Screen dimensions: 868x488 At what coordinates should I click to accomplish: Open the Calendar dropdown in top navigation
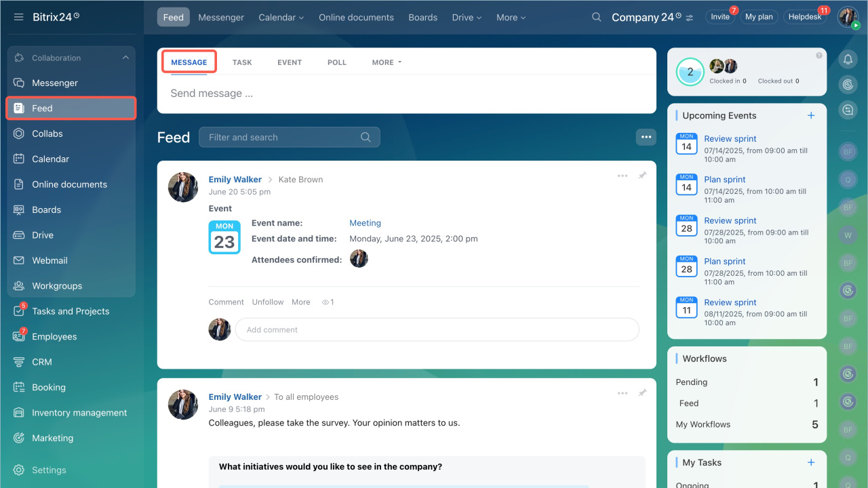pyautogui.click(x=281, y=18)
